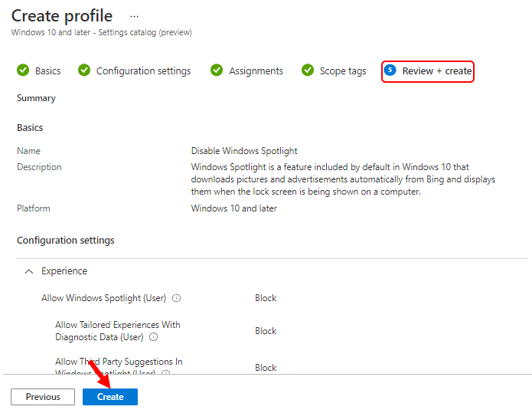Click the green checkmark next to Configuration settings

tap(84, 70)
